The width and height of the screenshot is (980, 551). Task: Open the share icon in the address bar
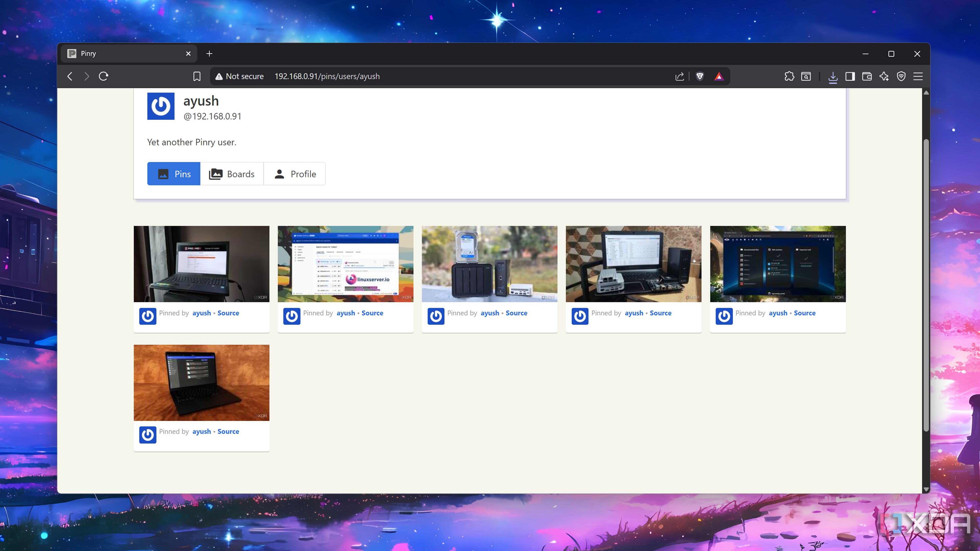pyautogui.click(x=679, y=77)
